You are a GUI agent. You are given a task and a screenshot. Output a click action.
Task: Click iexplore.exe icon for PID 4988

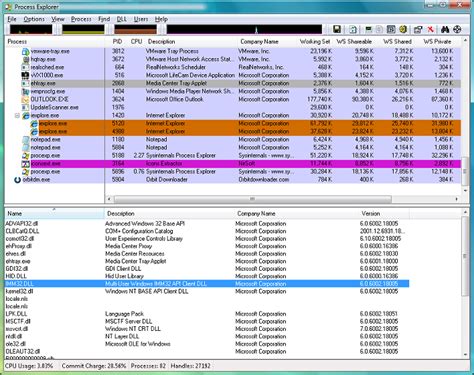tap(34, 132)
